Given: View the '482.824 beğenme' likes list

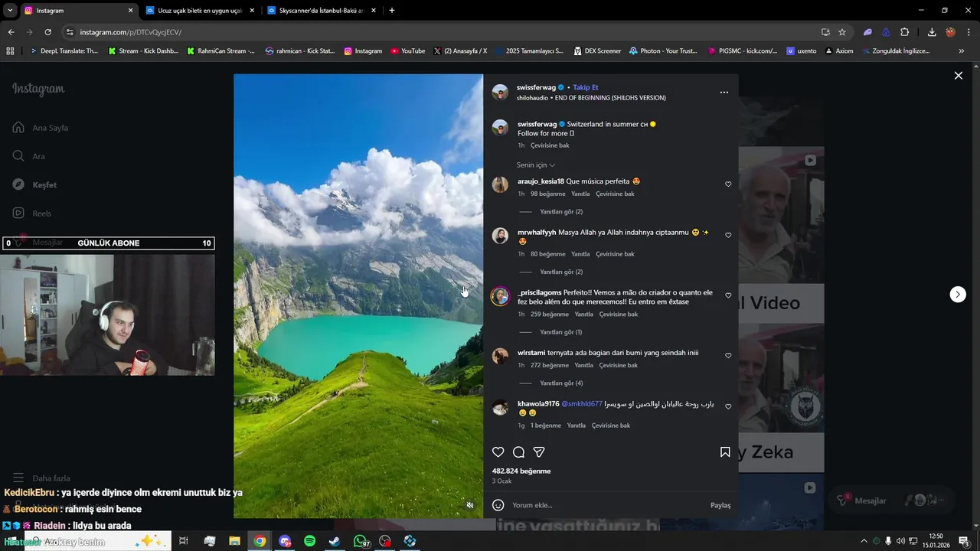Looking at the screenshot, I should (x=521, y=471).
